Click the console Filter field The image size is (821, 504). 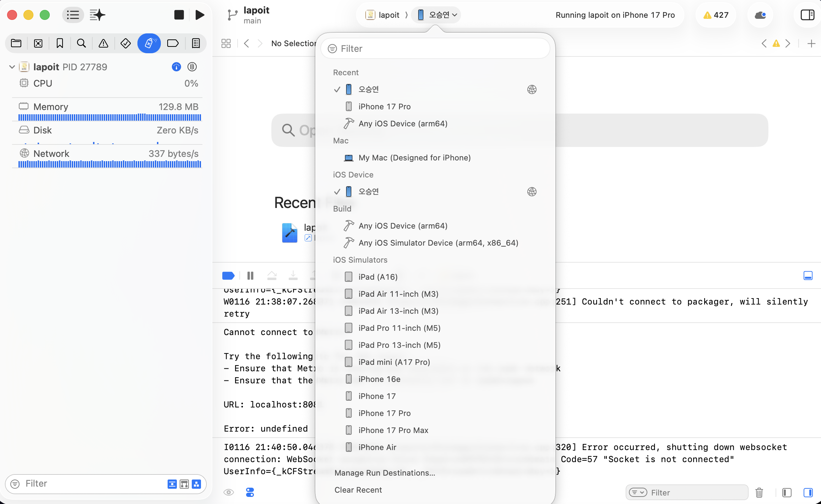(x=687, y=492)
